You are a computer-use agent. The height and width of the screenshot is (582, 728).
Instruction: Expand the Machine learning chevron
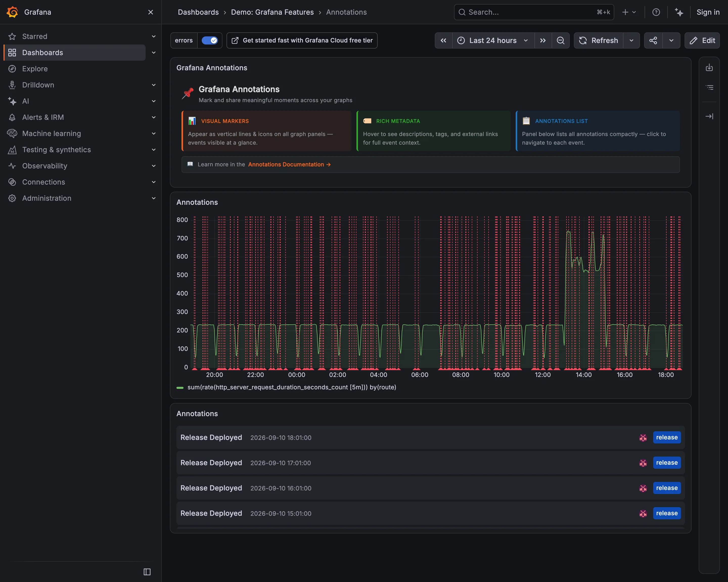pos(154,133)
